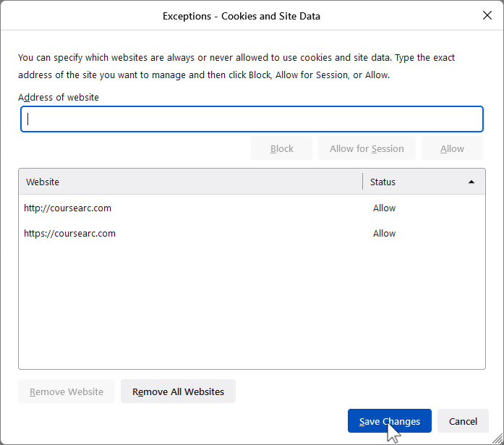This screenshot has width=504, height=445.
Task: Click the Allow status for https://coursearc.com
Action: tap(384, 233)
